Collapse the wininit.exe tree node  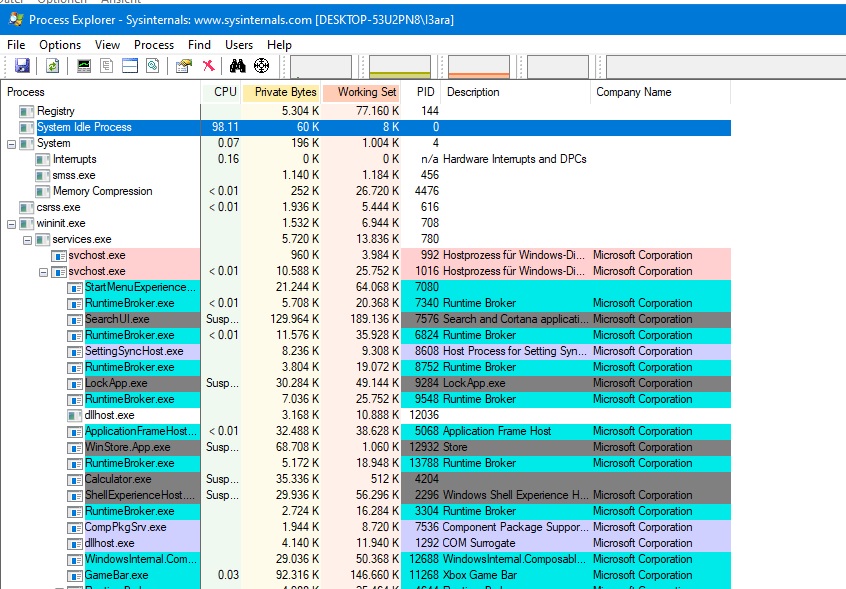point(11,223)
